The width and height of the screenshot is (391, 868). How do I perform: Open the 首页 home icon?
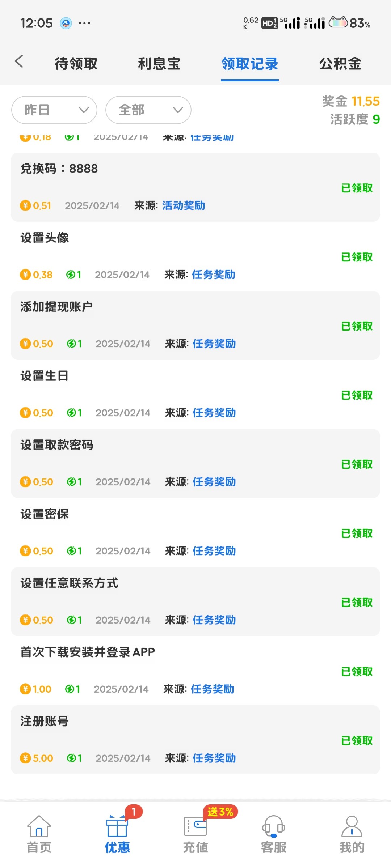click(x=39, y=827)
